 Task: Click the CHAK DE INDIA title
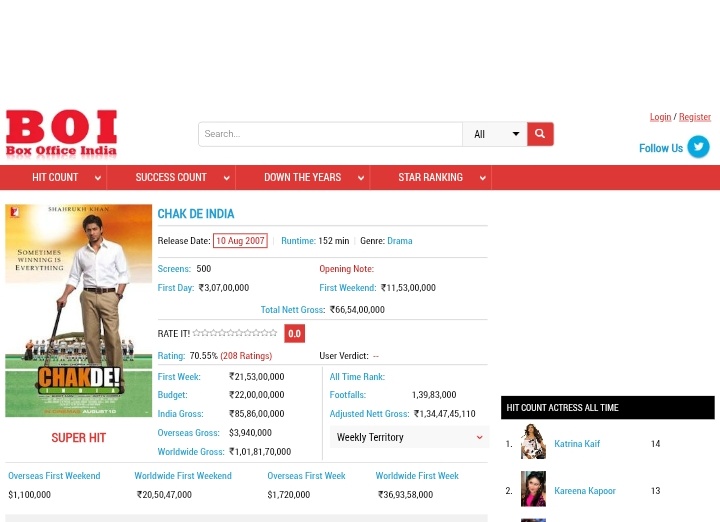[196, 214]
